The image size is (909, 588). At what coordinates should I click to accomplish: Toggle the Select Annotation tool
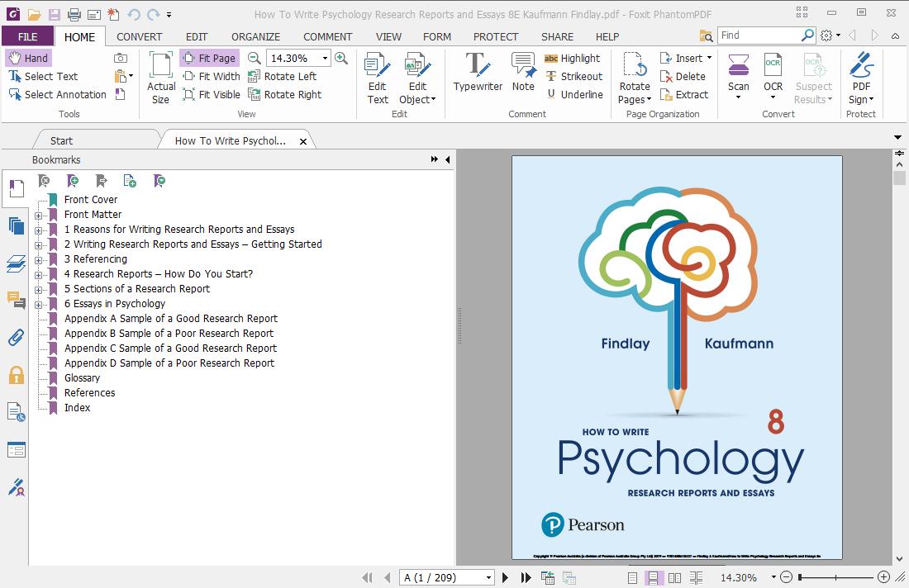coord(57,94)
